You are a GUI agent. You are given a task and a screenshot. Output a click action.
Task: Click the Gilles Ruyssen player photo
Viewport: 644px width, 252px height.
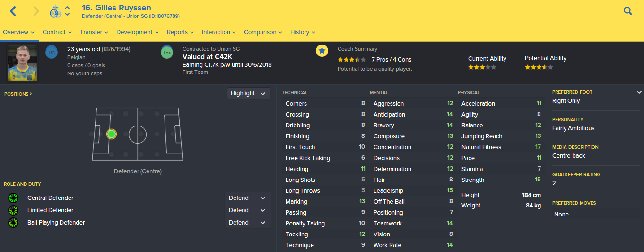pyautogui.click(x=22, y=63)
